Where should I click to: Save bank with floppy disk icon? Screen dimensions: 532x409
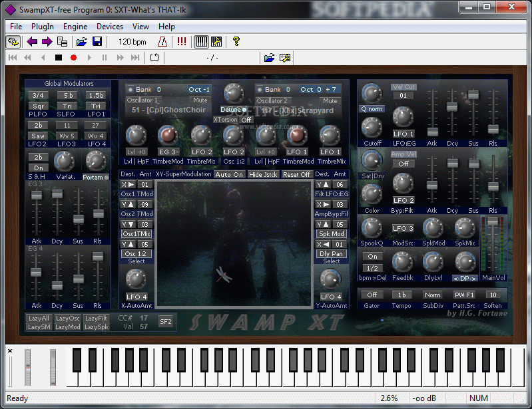(x=97, y=42)
